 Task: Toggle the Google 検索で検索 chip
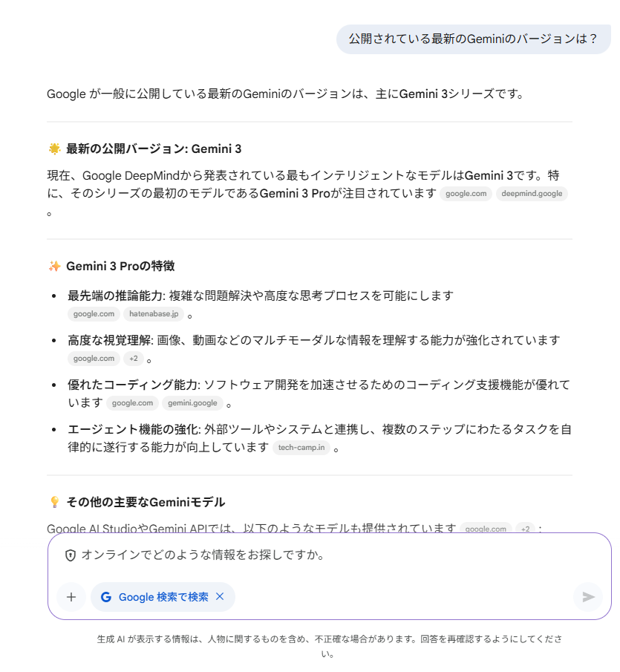pyautogui.click(x=155, y=596)
